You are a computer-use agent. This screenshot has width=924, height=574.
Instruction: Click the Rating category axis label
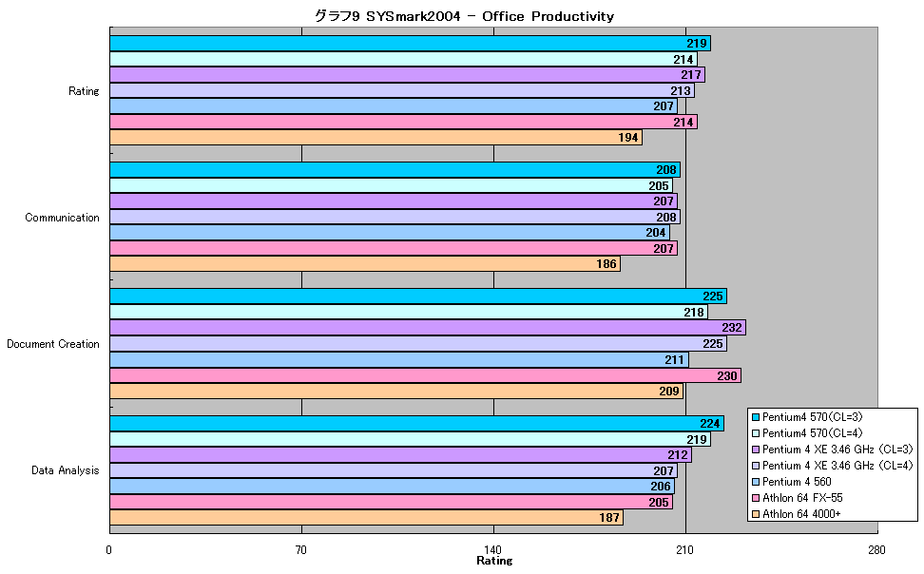click(84, 90)
